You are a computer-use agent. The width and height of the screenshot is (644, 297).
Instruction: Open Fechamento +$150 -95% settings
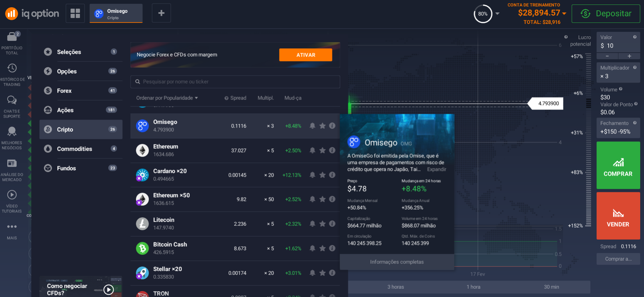coord(618,128)
